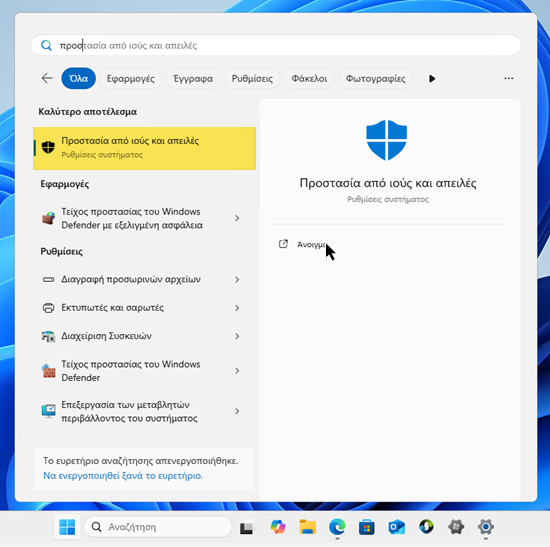
Task: Click the storage icon beside Διαγραφή προσωρινών αρχείων
Action: click(48, 280)
